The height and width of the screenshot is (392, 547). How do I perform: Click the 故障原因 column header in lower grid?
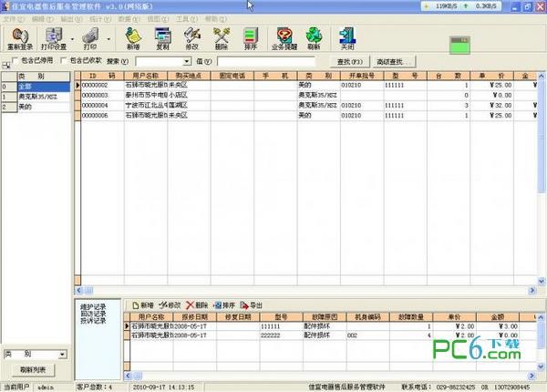[325, 316]
